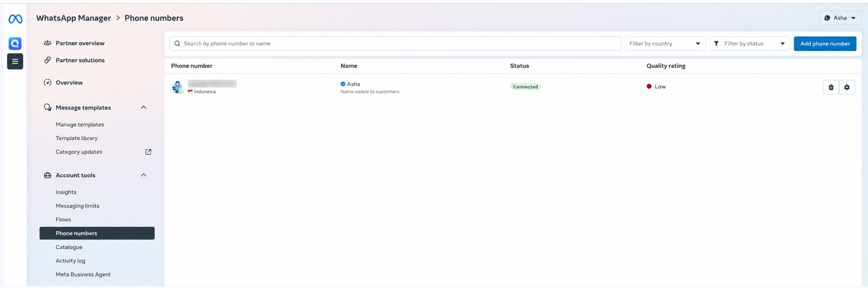Viewport: 868px width, 290px height.
Task: Click the Message templates chat icon
Action: click(47, 107)
